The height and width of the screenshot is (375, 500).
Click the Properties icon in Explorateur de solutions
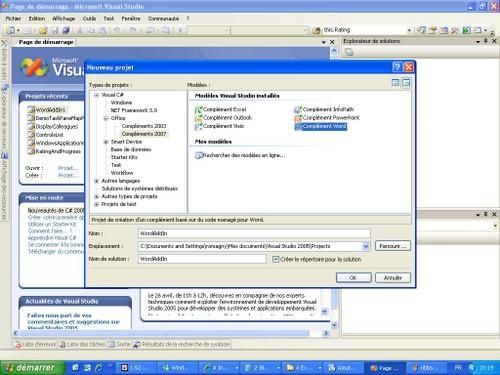[x=349, y=52]
